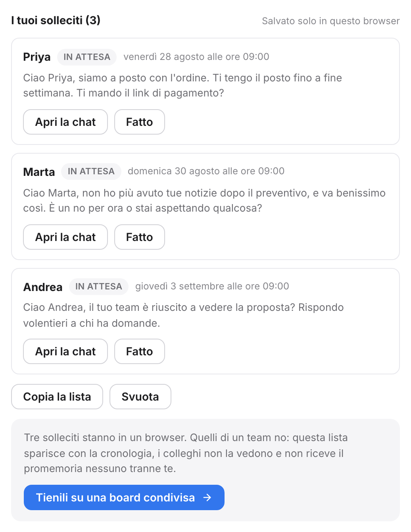Open the chat for Priya's reminder
The image size is (411, 532).
click(x=65, y=122)
